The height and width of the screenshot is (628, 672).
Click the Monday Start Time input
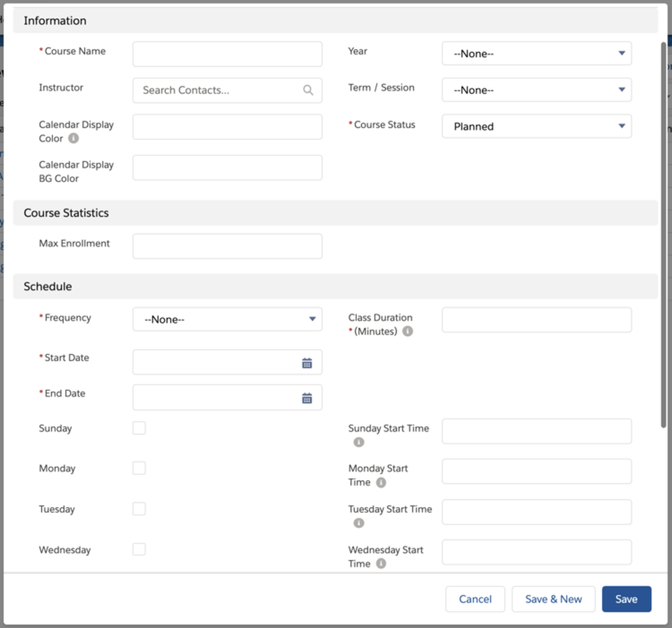click(x=536, y=471)
